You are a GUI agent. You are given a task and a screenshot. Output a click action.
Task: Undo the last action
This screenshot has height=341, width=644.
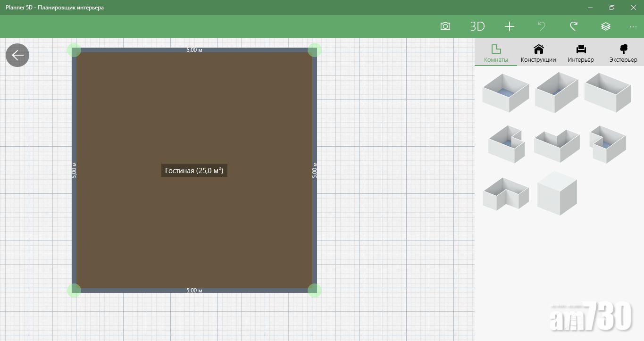tap(541, 26)
